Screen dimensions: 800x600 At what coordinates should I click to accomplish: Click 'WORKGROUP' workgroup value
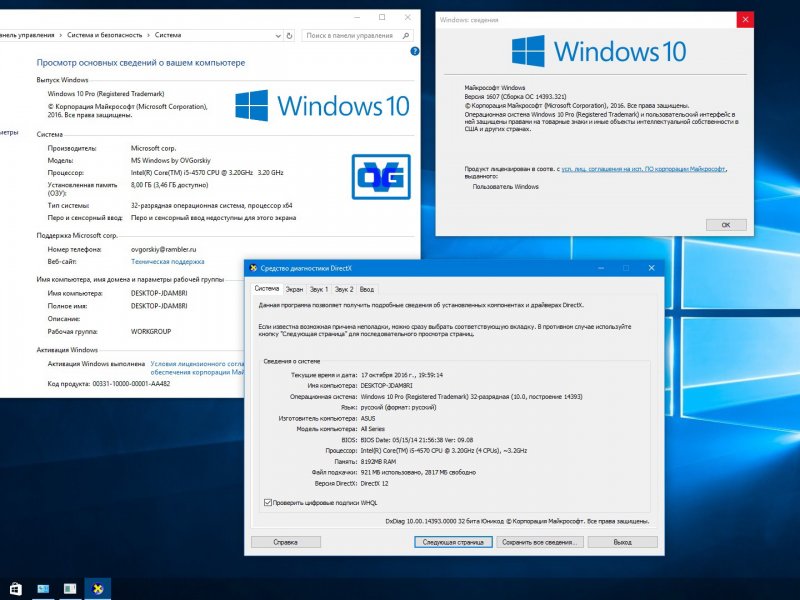151,332
